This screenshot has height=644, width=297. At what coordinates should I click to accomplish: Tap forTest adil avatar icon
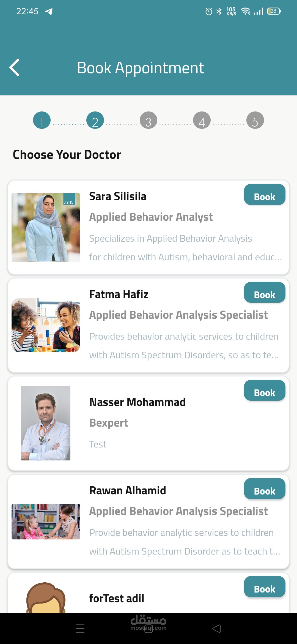tap(46, 599)
